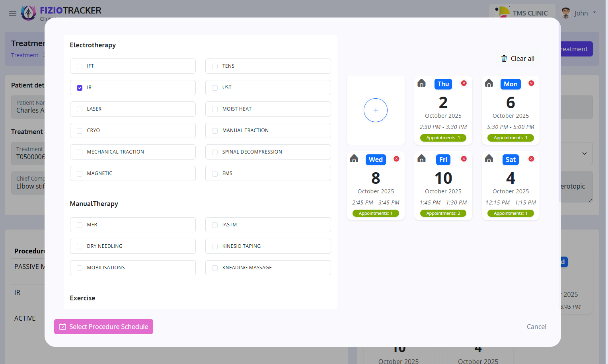Enable the TENS checkbox
The width and height of the screenshot is (608, 364).
tap(215, 66)
